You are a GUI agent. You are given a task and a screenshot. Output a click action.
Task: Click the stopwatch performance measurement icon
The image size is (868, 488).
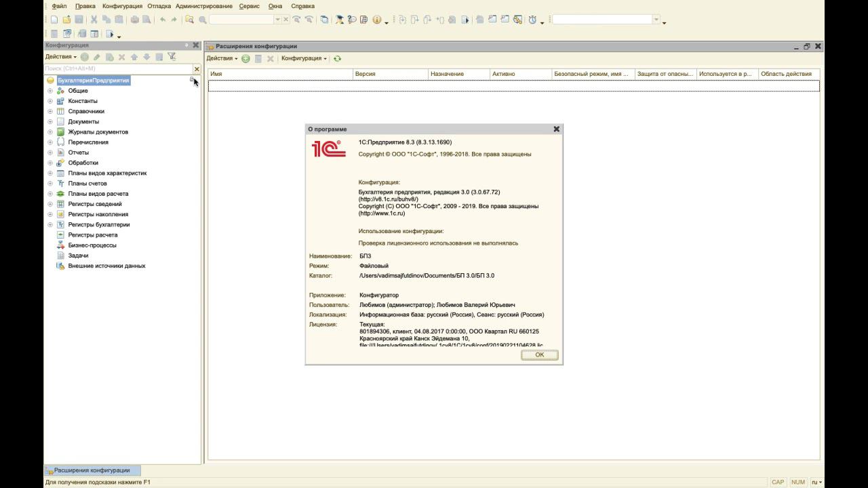point(532,20)
